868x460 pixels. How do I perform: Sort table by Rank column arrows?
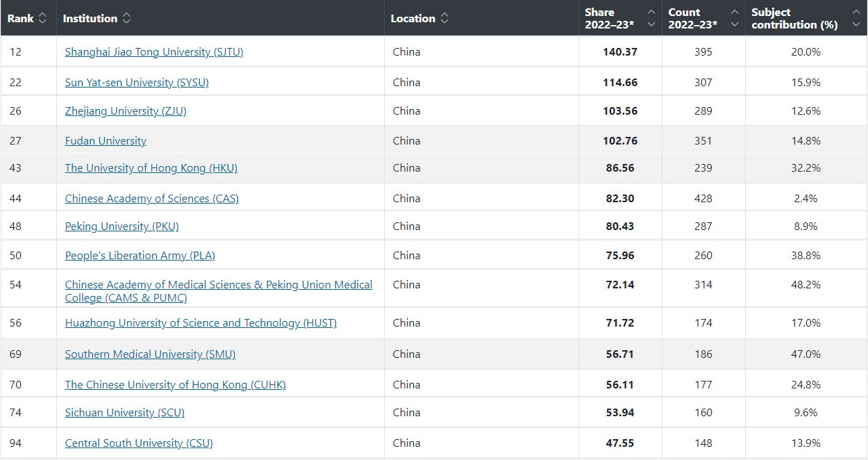[x=42, y=19]
